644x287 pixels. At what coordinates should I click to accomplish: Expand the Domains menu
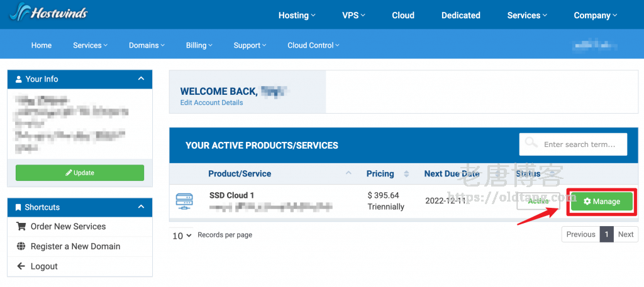coord(147,45)
